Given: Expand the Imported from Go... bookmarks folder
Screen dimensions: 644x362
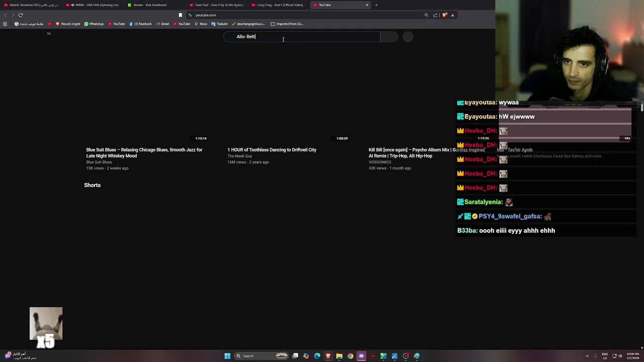Looking at the screenshot, I should pyautogui.click(x=287, y=24).
